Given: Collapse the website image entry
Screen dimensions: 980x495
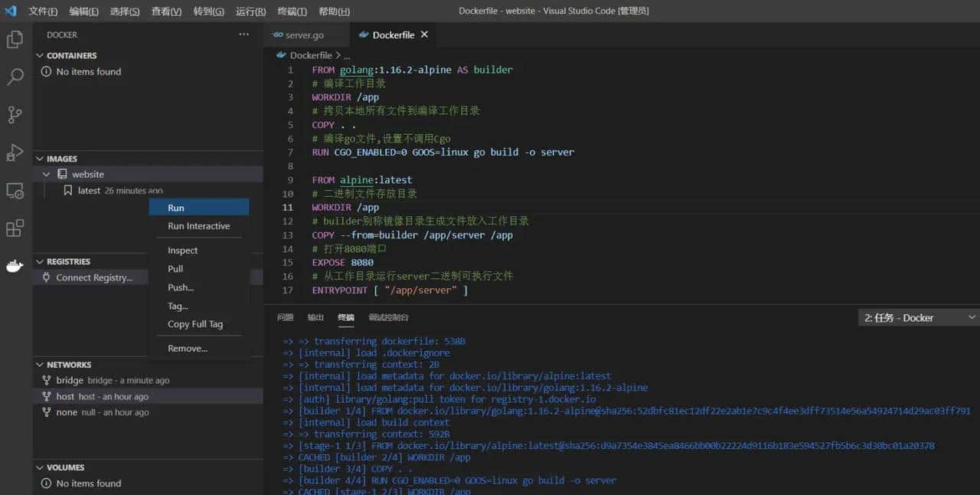Looking at the screenshot, I should tap(46, 174).
